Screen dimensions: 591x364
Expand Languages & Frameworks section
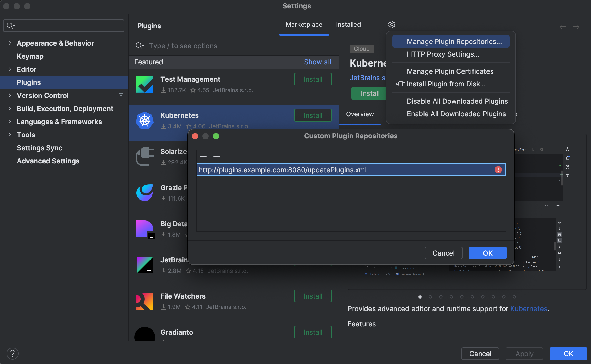[9, 122]
